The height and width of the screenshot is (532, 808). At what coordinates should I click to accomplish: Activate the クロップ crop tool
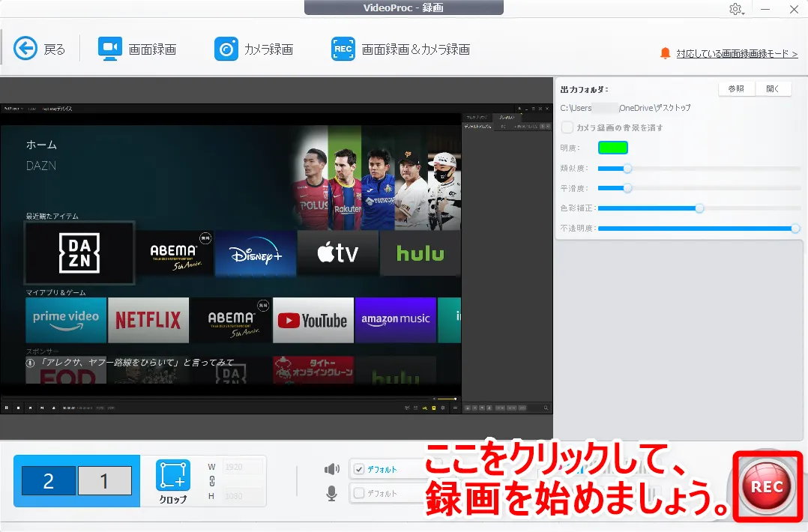pyautogui.click(x=173, y=482)
